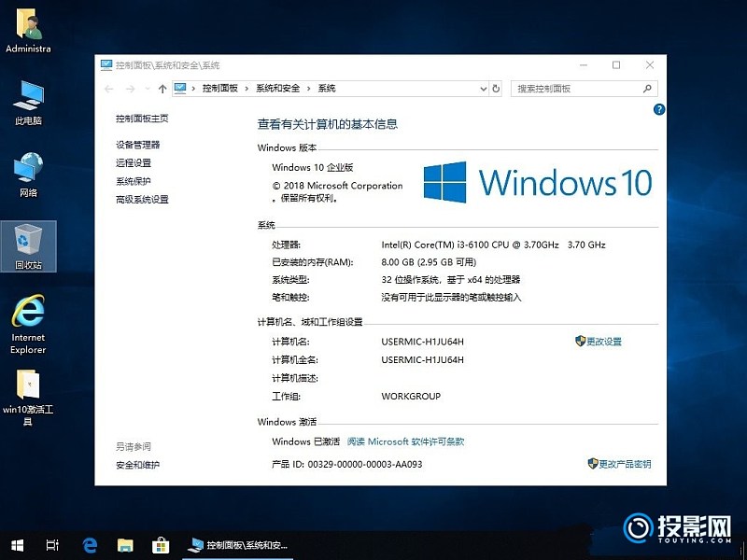Open the 此电脑 desktop icon
This screenshot has width=747, height=560.
pos(28,103)
